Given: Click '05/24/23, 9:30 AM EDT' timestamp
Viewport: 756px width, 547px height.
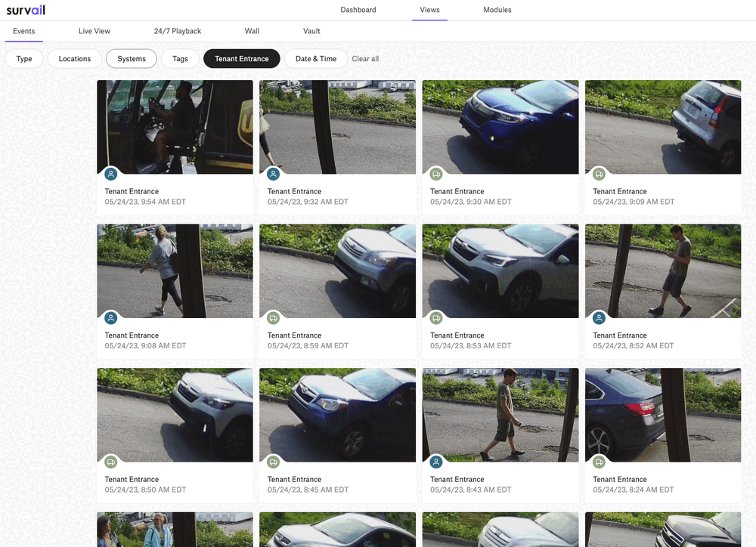Looking at the screenshot, I should tap(470, 202).
